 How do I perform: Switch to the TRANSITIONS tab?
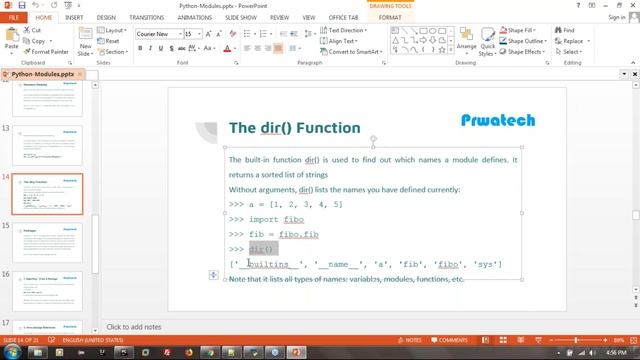click(147, 18)
